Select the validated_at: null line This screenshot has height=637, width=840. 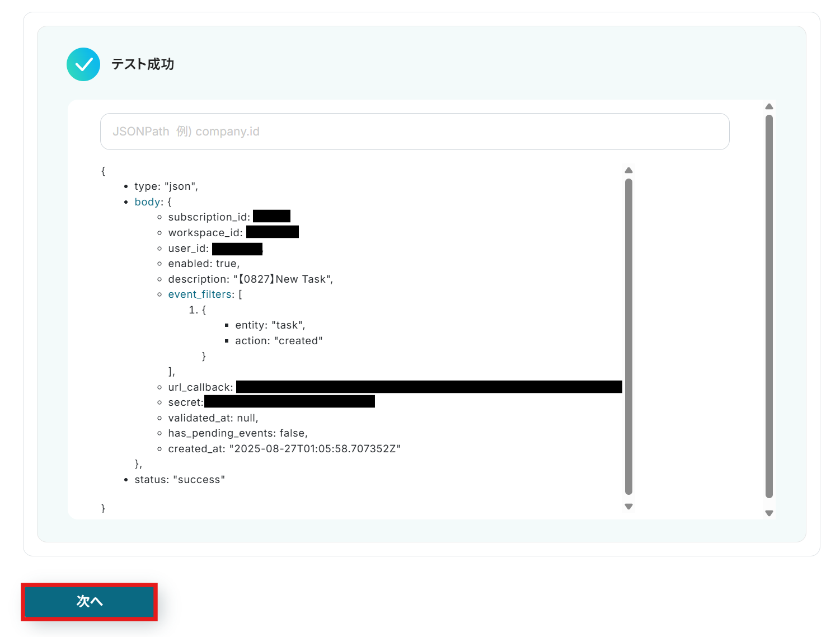213,418
